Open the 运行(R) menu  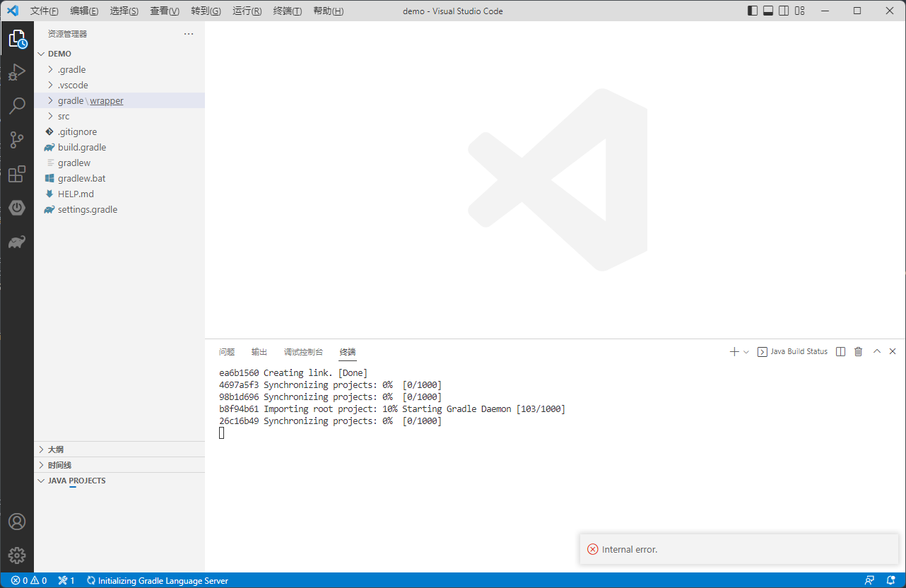247,11
